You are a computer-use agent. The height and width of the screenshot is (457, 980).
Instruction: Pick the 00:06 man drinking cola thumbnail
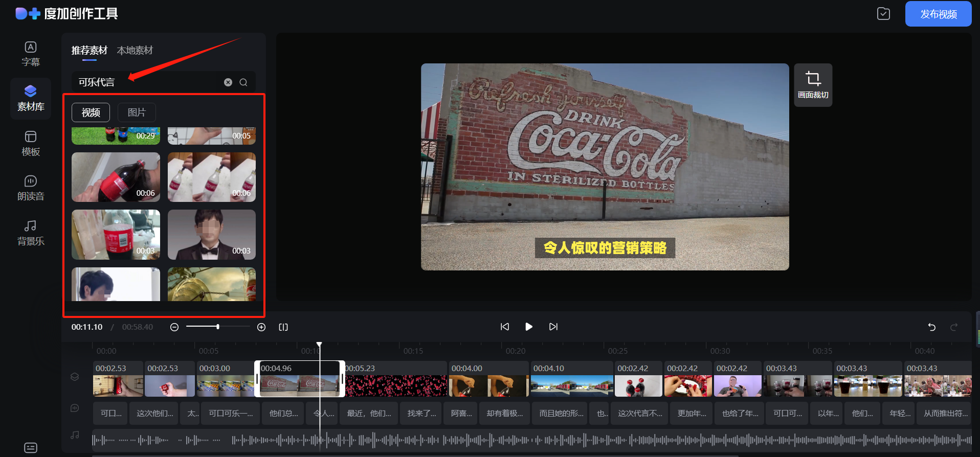pos(116,177)
